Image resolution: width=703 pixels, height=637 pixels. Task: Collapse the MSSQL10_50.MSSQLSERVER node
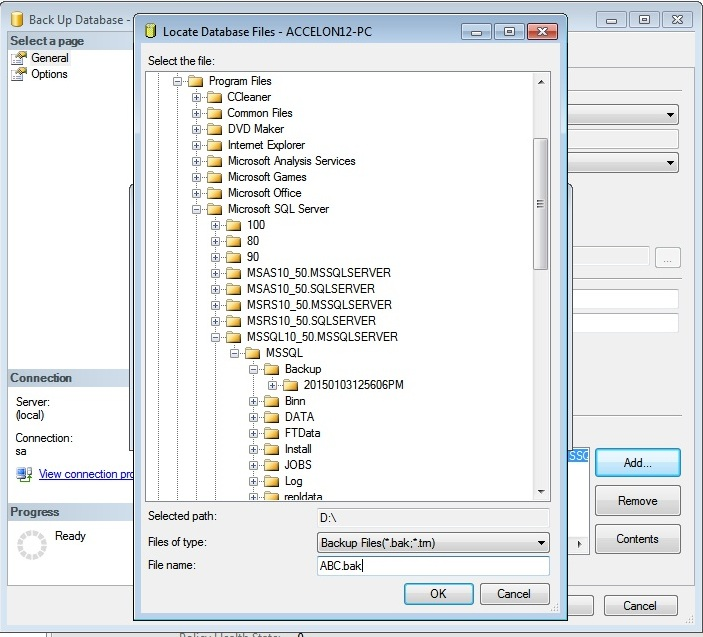215,338
